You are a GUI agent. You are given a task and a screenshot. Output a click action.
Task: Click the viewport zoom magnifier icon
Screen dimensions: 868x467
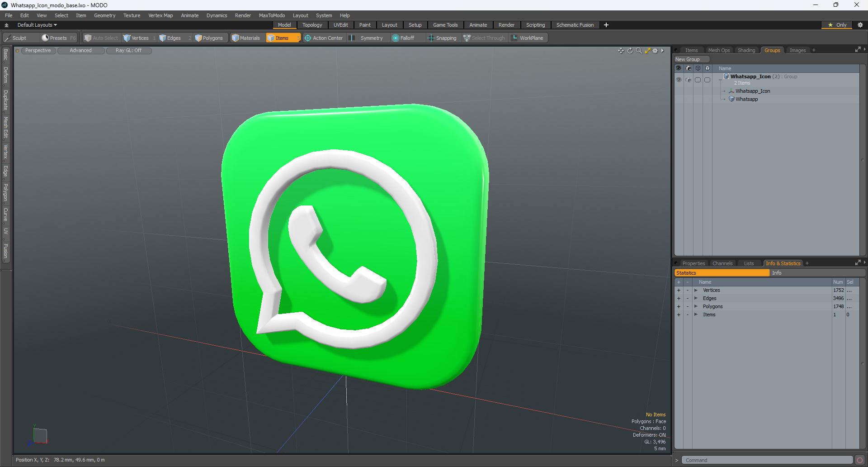639,51
